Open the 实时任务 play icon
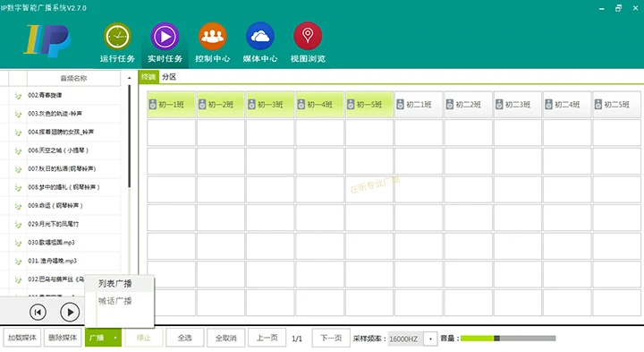 165,37
